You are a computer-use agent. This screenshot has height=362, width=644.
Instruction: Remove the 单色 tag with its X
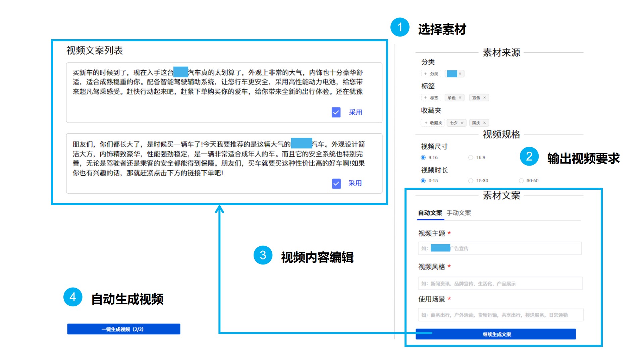[x=460, y=98]
